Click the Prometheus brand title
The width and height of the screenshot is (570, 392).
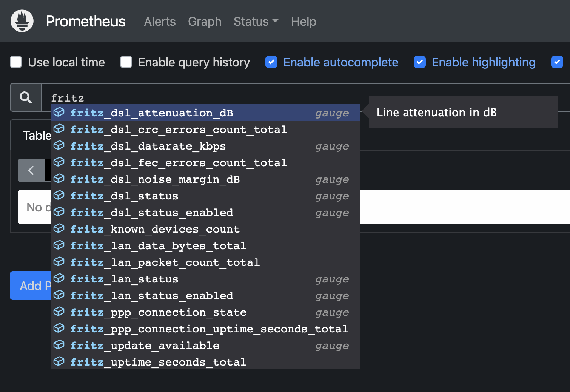click(x=86, y=22)
